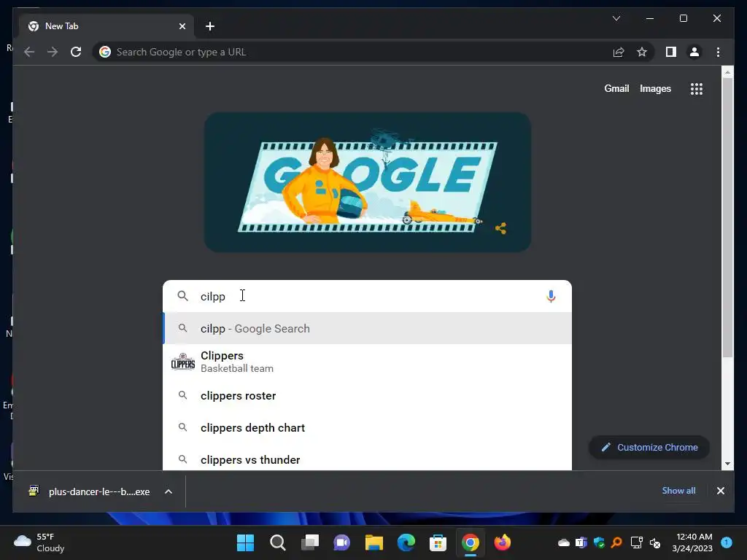Bookmark this tab with the star icon
The width and height of the screenshot is (747, 560).
[642, 52]
